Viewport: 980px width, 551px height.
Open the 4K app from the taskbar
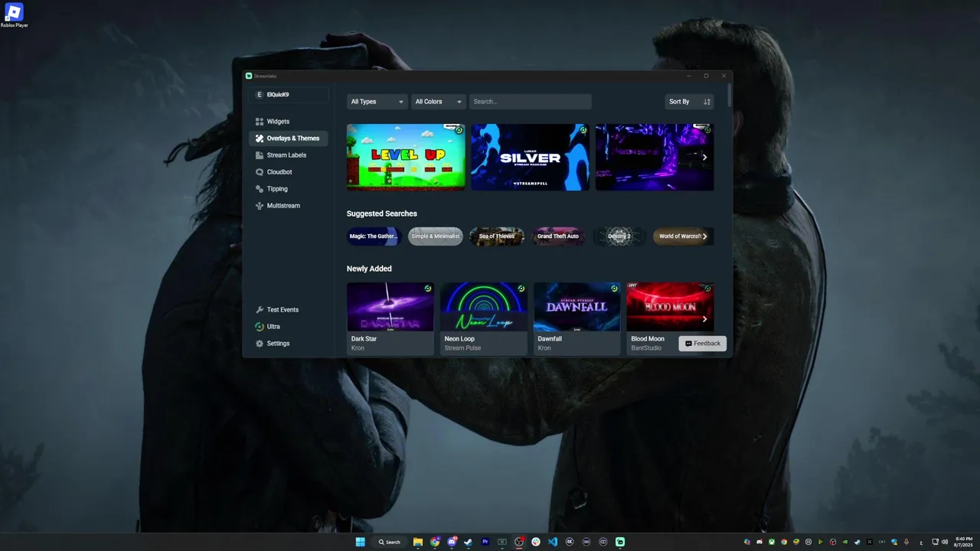pos(570,542)
